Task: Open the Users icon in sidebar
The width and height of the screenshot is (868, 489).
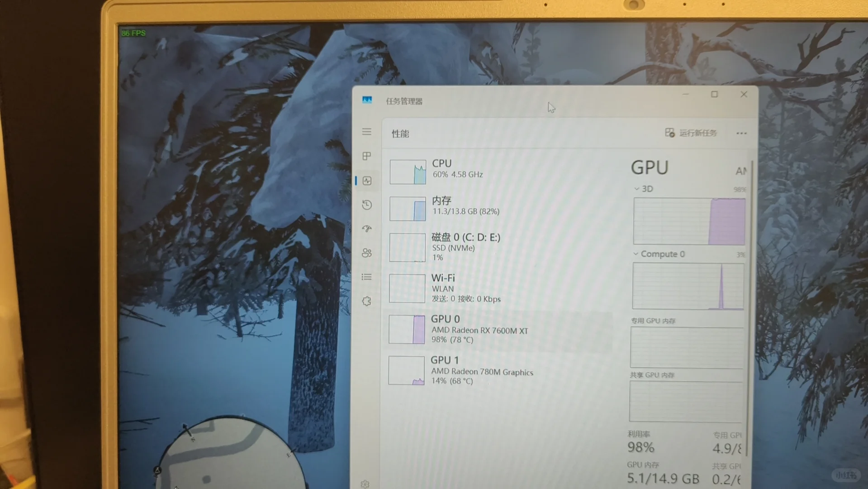Action: click(x=367, y=253)
